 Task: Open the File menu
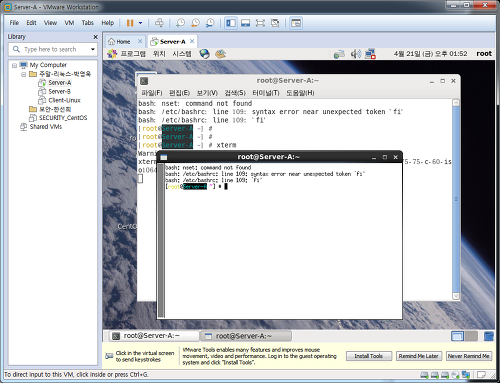tap(14, 23)
